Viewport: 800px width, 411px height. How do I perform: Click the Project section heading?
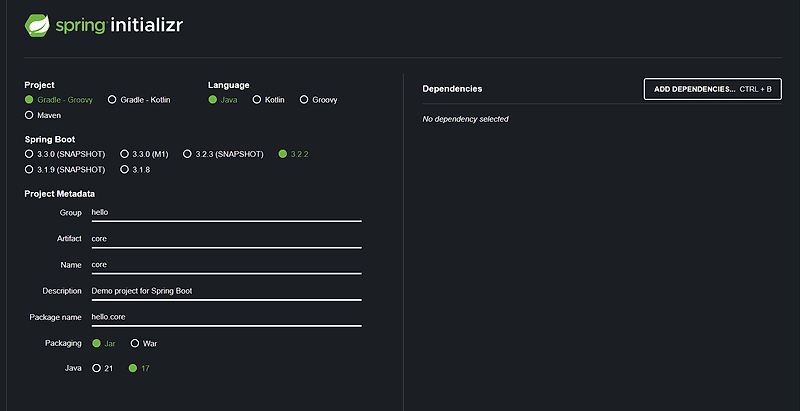coord(39,85)
